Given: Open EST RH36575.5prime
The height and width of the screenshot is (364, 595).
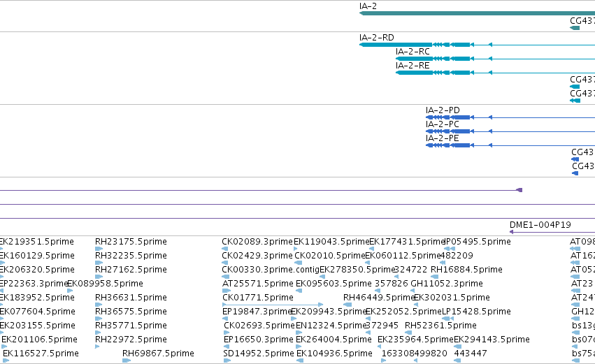Looking at the screenshot, I should tap(131, 312).
